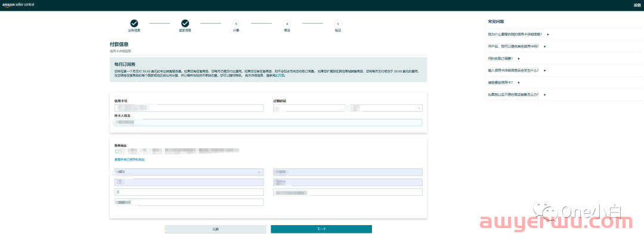The height and width of the screenshot is (240, 644).
Task: Click step 3 计费 circle
Action: pyautogui.click(x=236, y=24)
